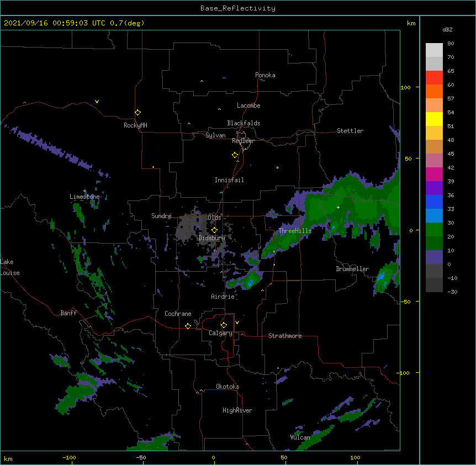
Task: Click the Banff label
Action: pyautogui.click(x=68, y=313)
